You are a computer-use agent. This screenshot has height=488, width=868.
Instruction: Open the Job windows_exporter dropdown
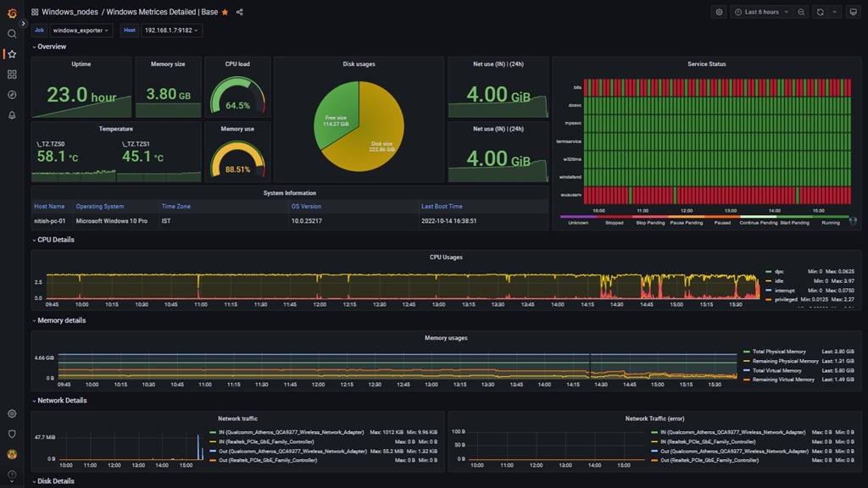tap(81, 30)
